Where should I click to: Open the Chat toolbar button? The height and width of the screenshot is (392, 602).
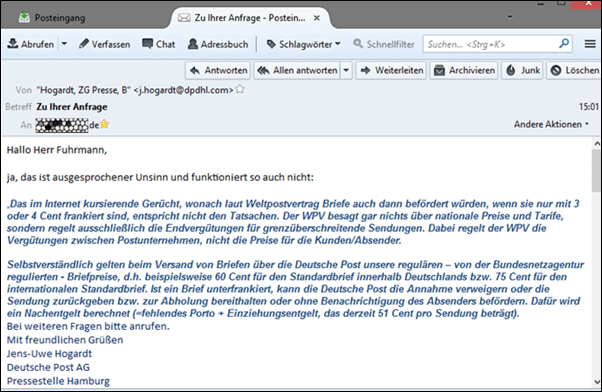159,44
